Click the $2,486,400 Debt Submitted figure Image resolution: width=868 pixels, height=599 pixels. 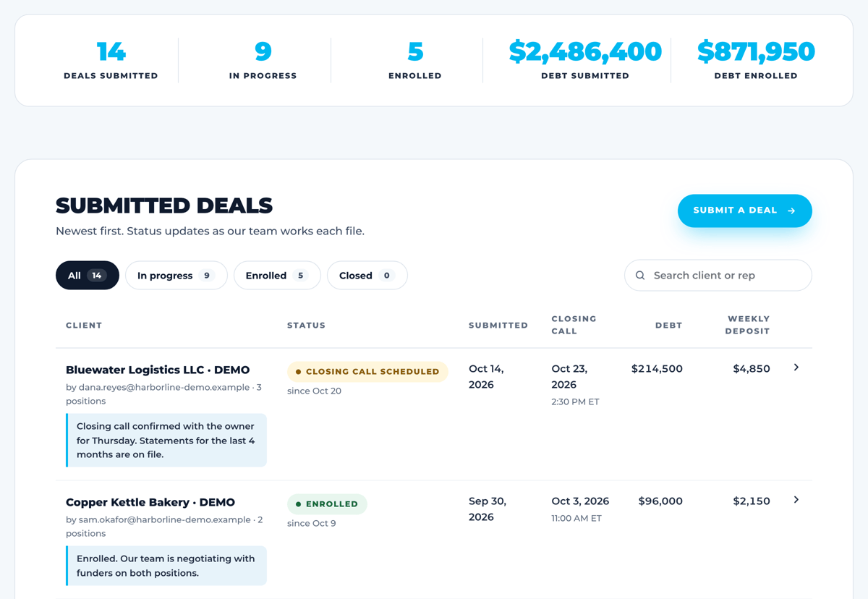click(585, 52)
